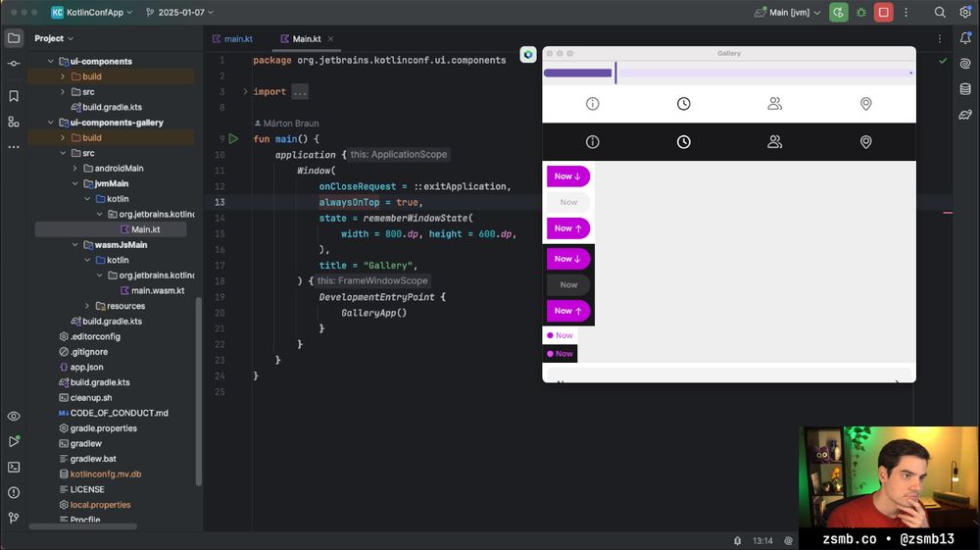Click the clock icon in Gallery dark bar
Screen dimensions: 980x550
point(684,142)
